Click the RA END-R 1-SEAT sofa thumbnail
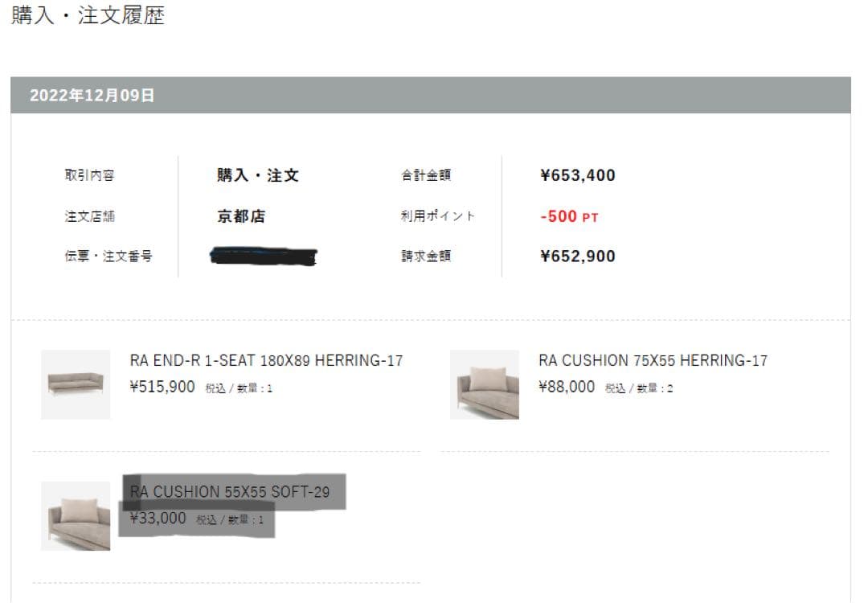868x603 pixels. click(76, 384)
